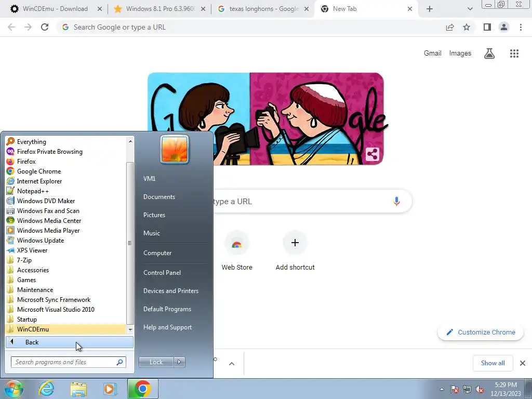Viewport: 532px width, 399px height.
Task: Toggle Chrome side panel icon
Action: click(x=487, y=27)
